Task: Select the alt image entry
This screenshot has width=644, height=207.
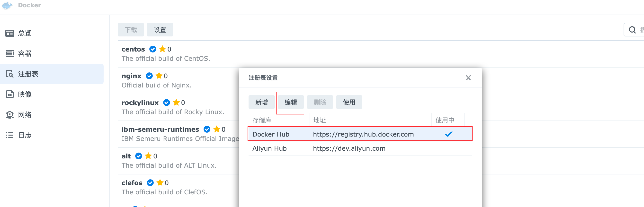Action: pos(178,161)
